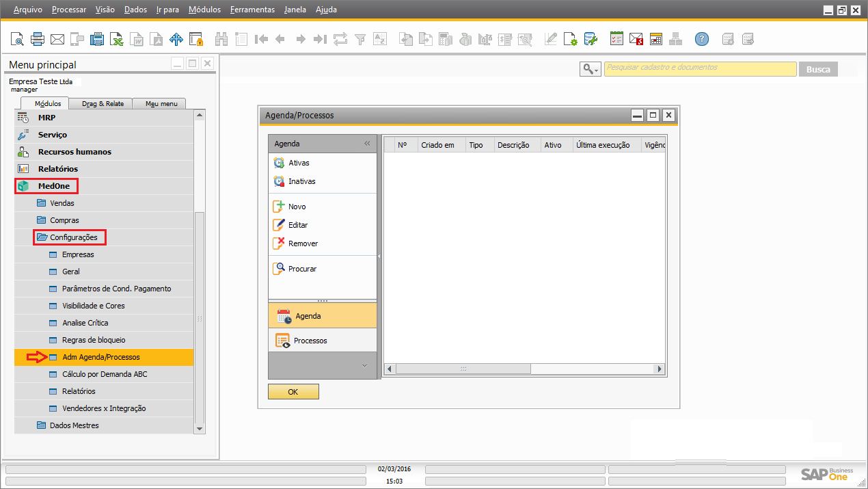The image size is (868, 489).
Task: Open Cálculo por Demanda ABC item
Action: [104, 374]
